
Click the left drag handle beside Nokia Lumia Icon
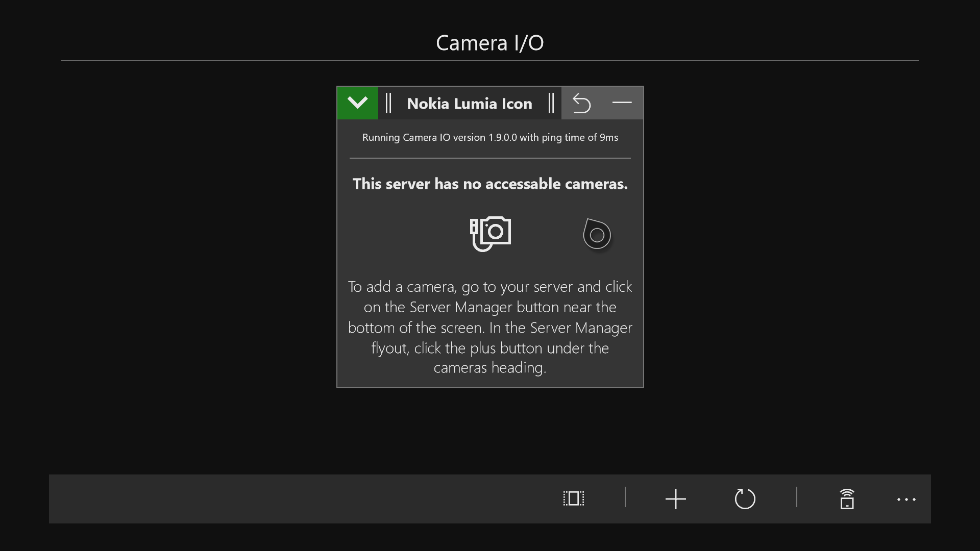(388, 103)
